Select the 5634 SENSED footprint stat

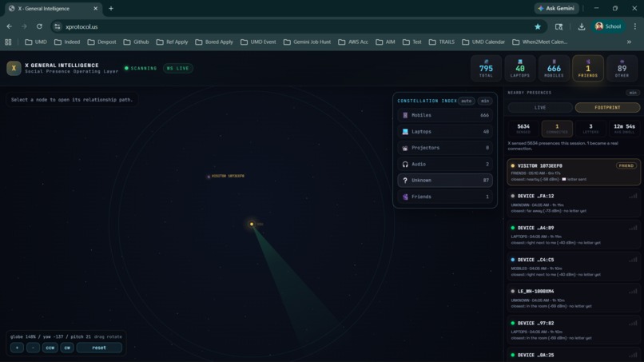pos(523,128)
